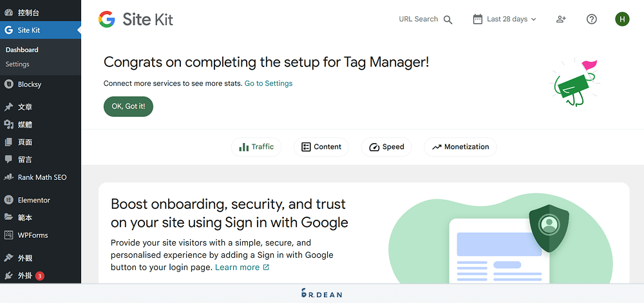Open the green H account avatar
The height and width of the screenshot is (303, 644).
tap(622, 19)
